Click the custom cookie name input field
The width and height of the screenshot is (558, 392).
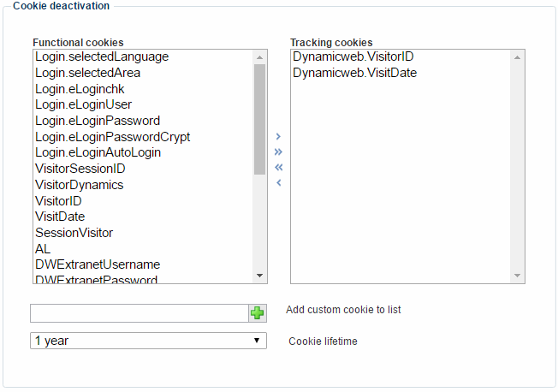click(139, 313)
